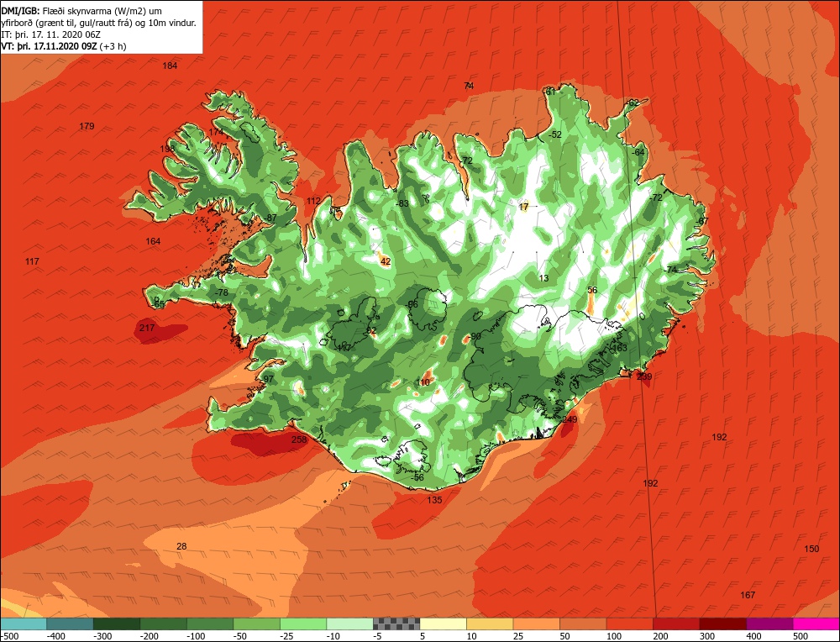Screen dimensions: 840x642
Task: Select the 17 highland value
Action: click(x=524, y=207)
